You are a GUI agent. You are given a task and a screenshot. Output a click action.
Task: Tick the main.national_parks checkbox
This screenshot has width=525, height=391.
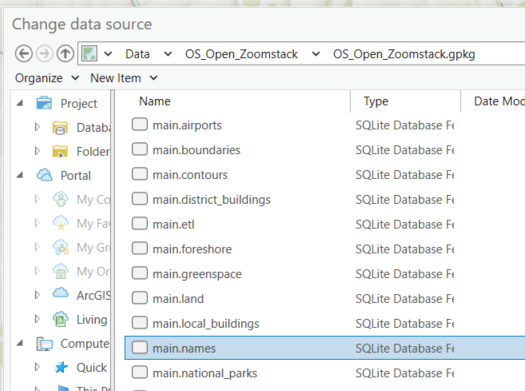pyautogui.click(x=140, y=372)
